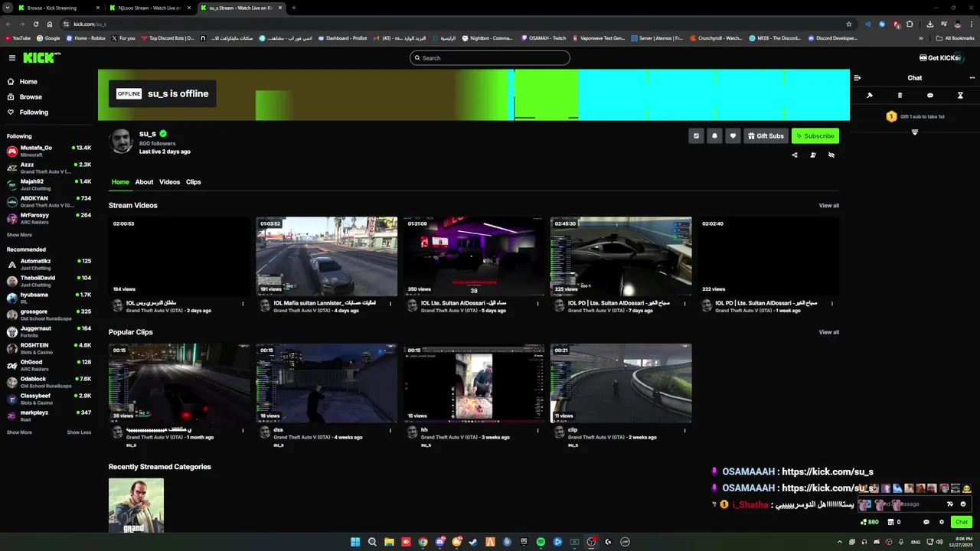Open the YouTube bookmark
Viewport: 980px width, 551px height.
[x=18, y=38]
